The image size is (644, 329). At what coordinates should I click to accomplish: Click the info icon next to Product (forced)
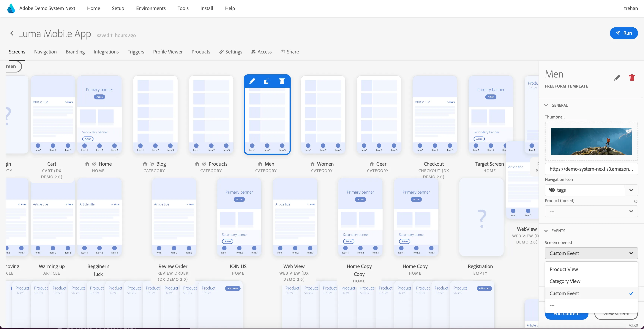pyautogui.click(x=635, y=201)
